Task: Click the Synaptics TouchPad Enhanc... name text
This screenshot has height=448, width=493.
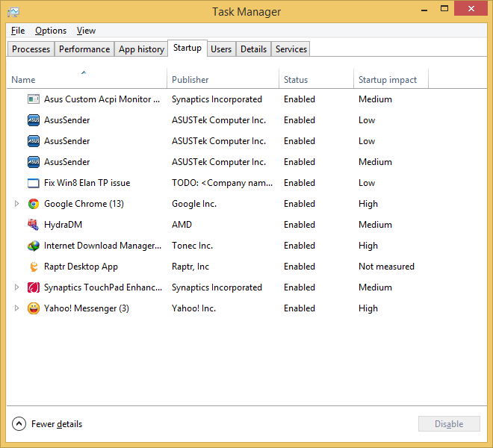Action: (103, 287)
